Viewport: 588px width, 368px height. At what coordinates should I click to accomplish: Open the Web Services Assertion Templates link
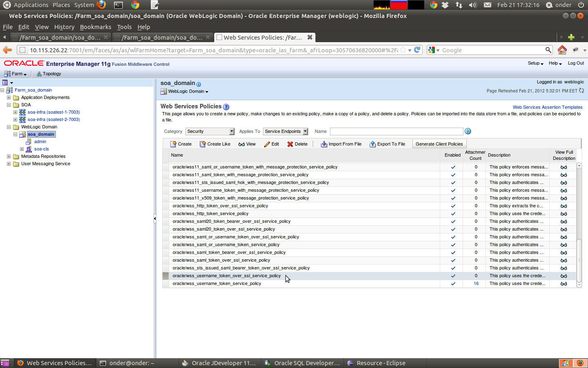(x=547, y=107)
